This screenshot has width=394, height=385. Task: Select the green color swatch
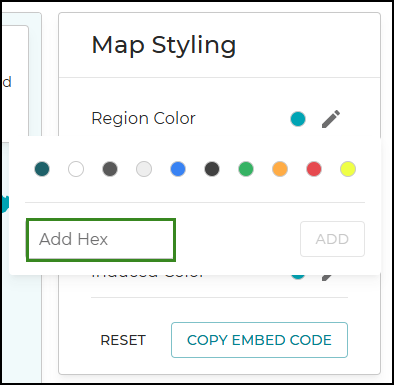click(x=246, y=169)
